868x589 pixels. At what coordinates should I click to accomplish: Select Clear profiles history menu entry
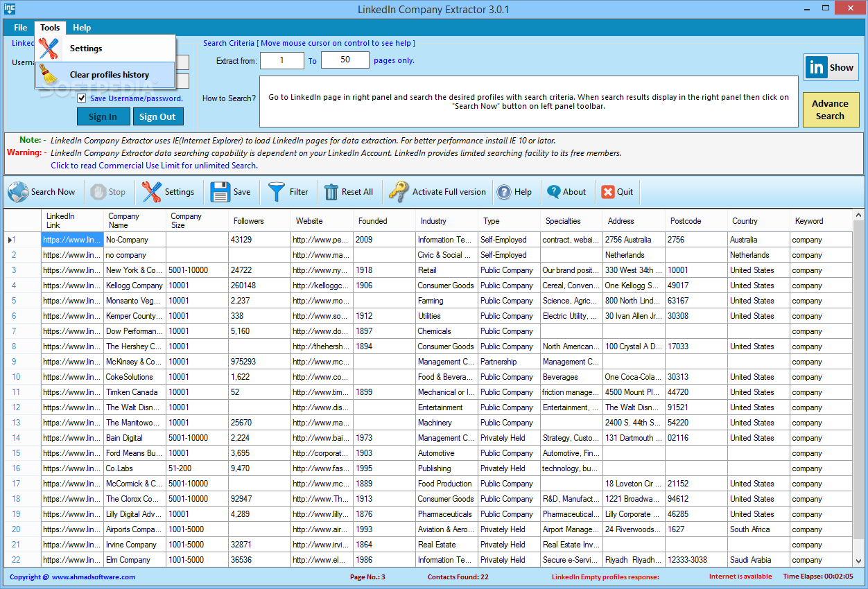click(105, 75)
